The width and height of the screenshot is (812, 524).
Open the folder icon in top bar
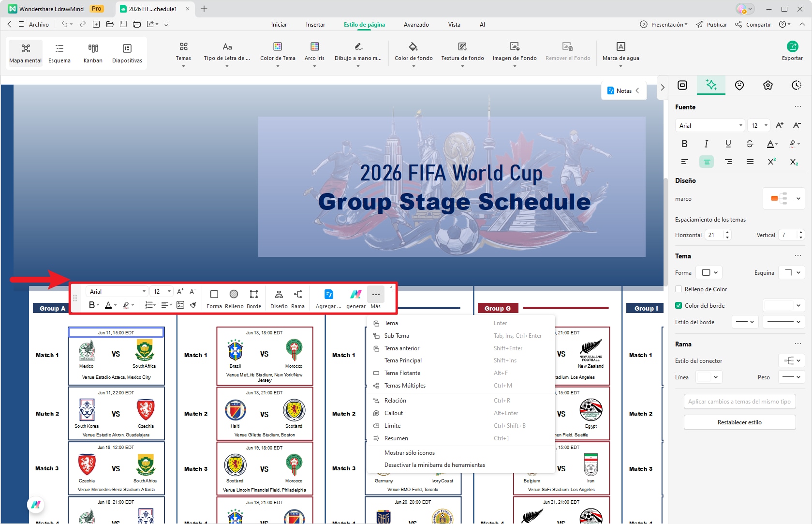pyautogui.click(x=110, y=24)
